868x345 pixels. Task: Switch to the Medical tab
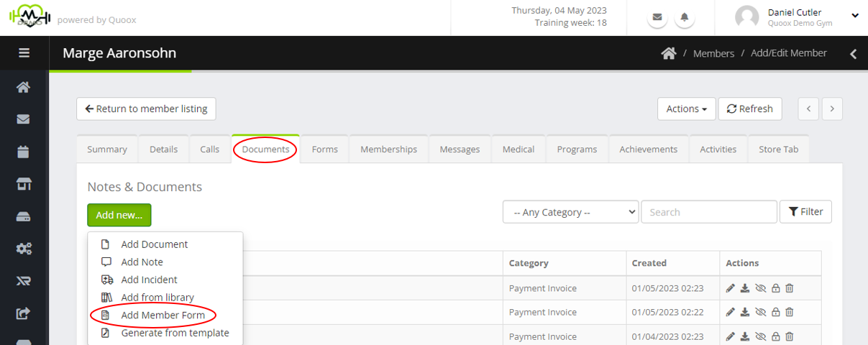coord(518,149)
